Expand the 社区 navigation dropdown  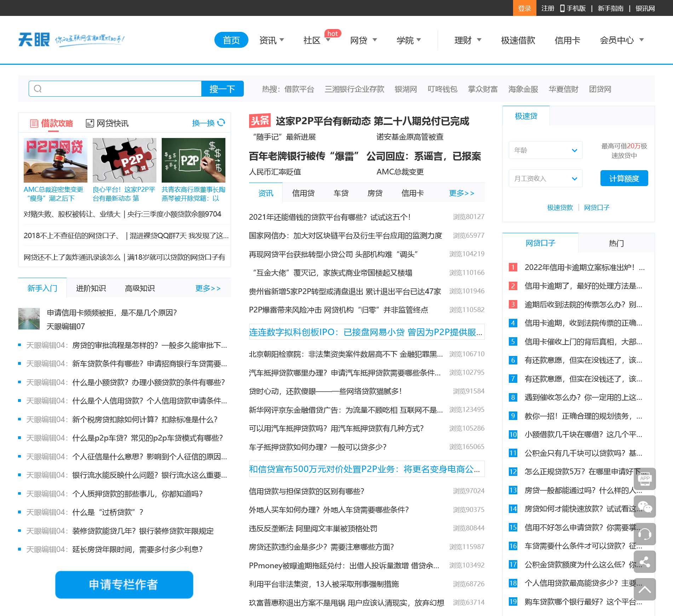[328, 40]
